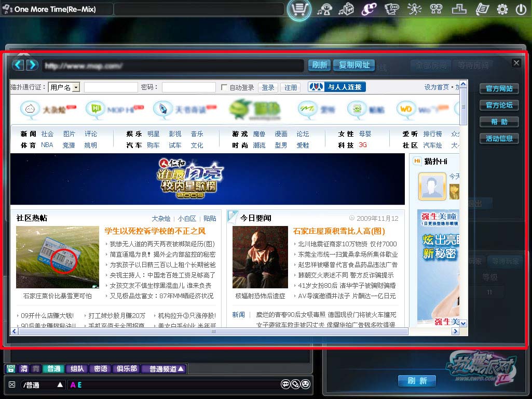Open the scroll quest icon
Image resolution: width=532 pixels, height=399 pixels.
(x=482, y=9)
